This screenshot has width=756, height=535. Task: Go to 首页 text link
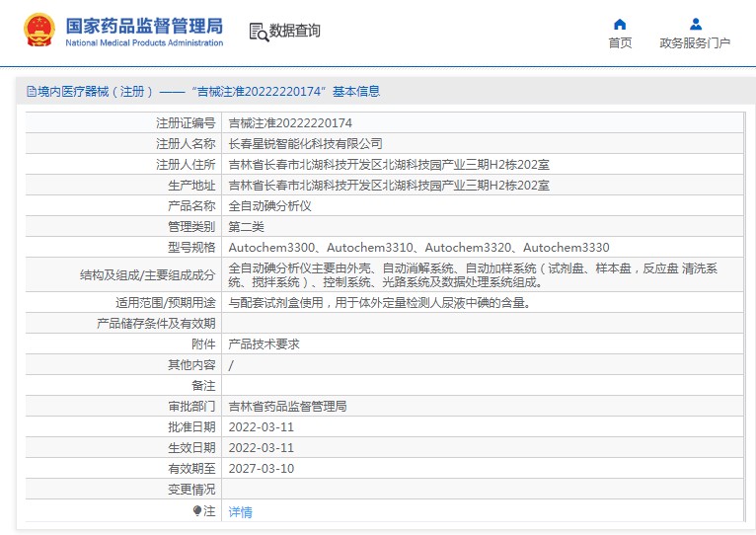620,42
